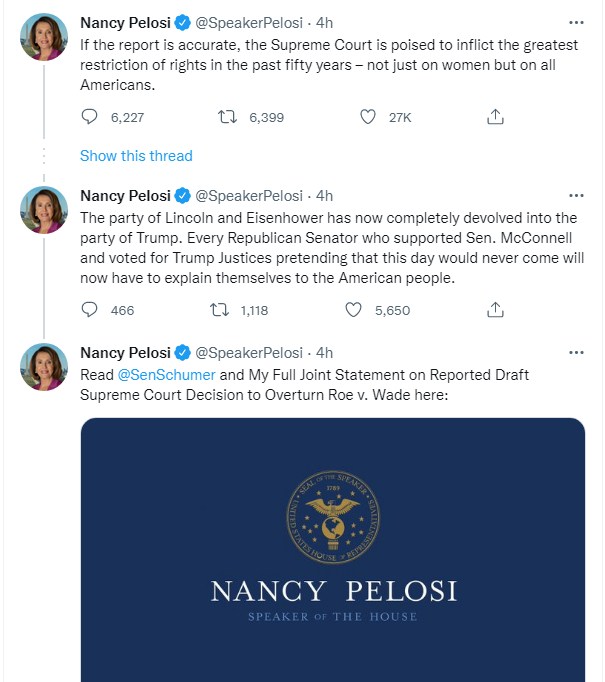Reply to the party of Lincoln tweet

[89, 310]
